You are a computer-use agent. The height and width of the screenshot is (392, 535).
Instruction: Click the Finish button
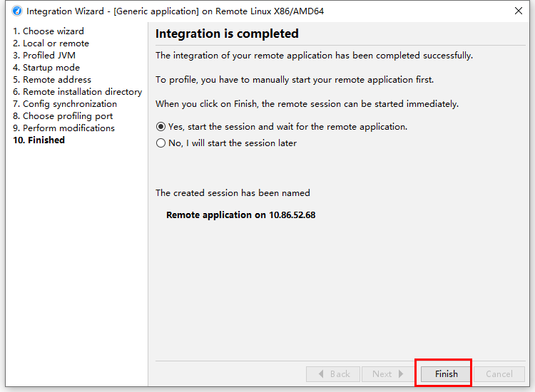pos(447,374)
